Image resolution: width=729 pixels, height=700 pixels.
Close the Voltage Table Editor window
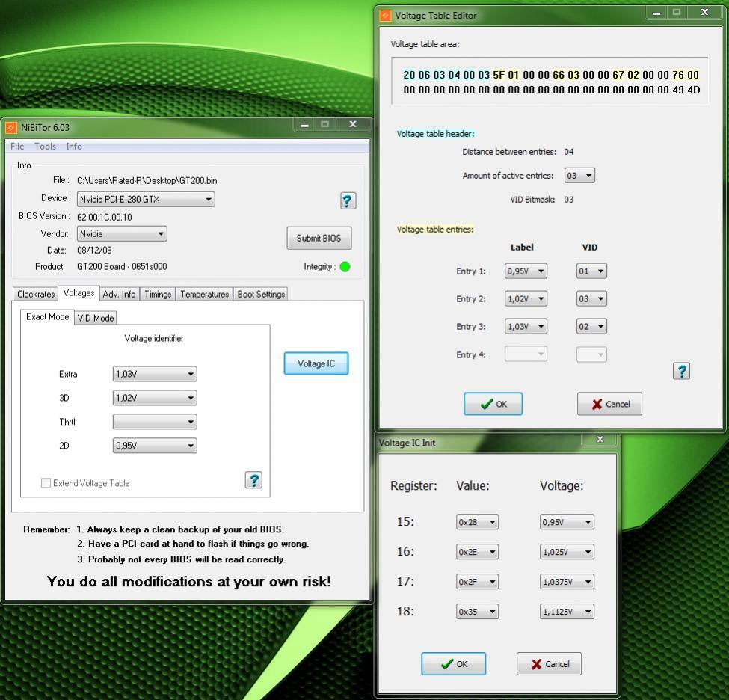[705, 13]
